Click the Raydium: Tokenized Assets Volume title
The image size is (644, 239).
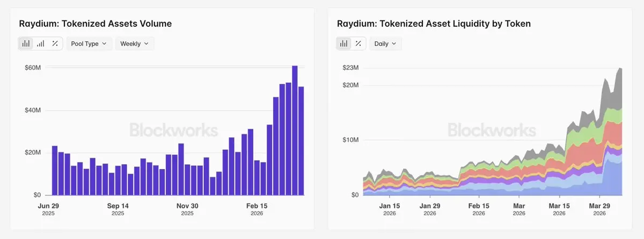click(95, 24)
